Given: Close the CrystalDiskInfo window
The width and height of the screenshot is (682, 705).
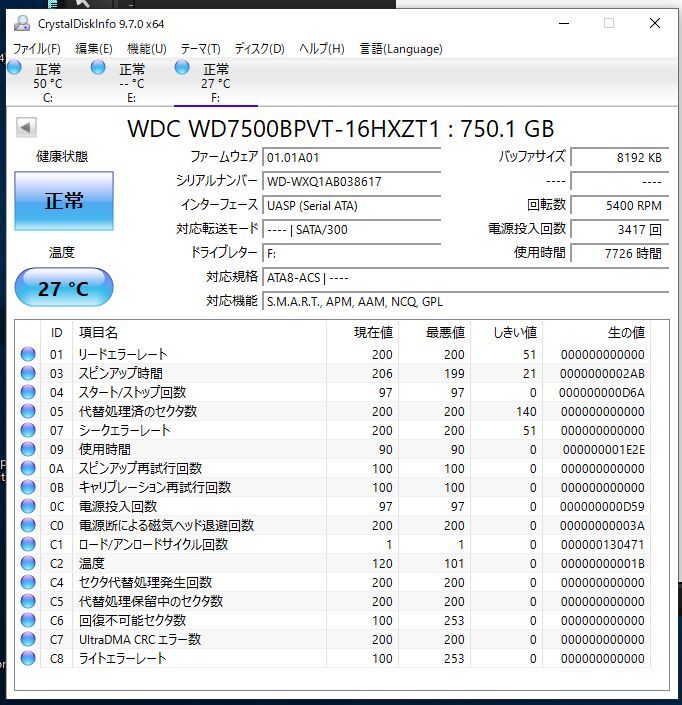Looking at the screenshot, I should click(x=655, y=23).
